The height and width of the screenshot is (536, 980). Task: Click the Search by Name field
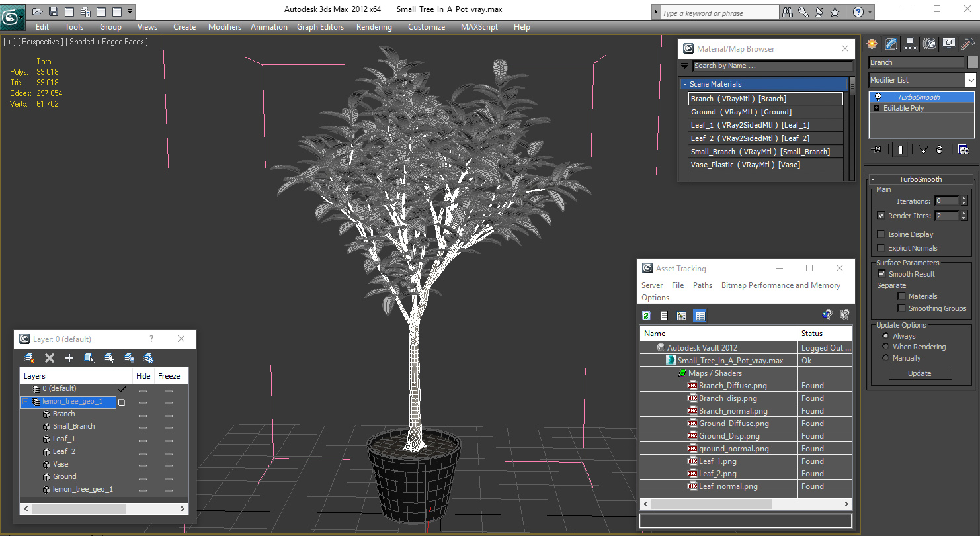[772, 66]
